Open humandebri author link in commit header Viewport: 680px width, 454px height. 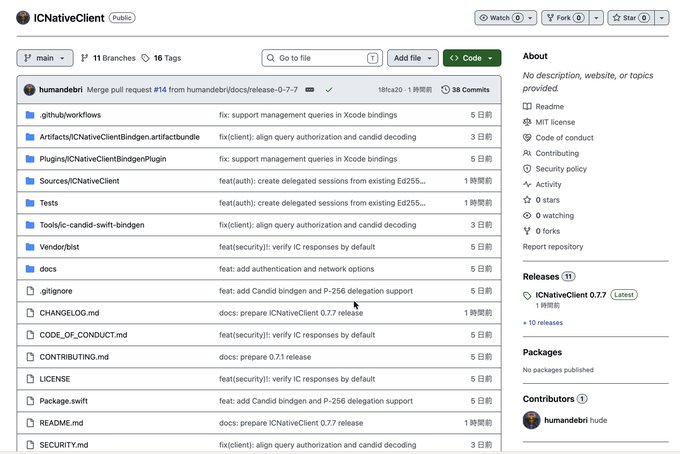tap(61, 90)
